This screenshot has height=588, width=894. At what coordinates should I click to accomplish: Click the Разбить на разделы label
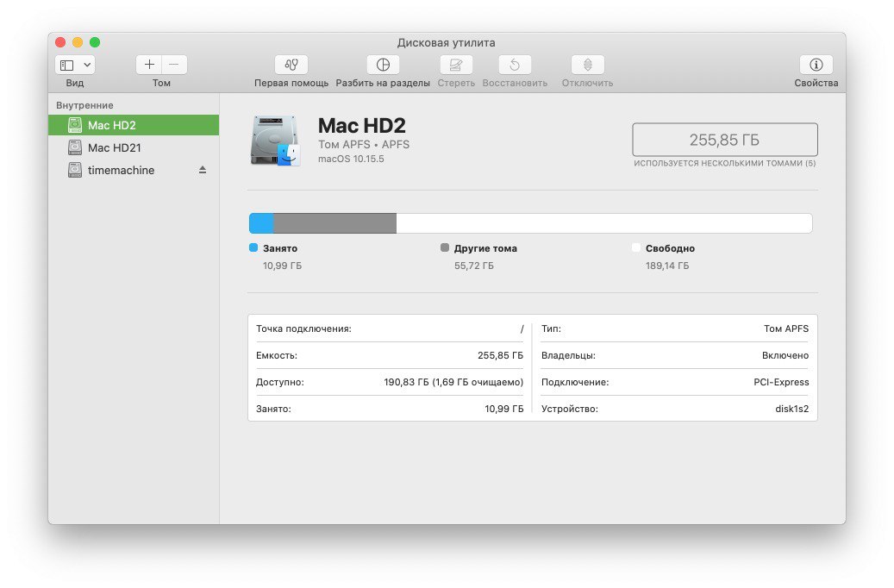383,83
